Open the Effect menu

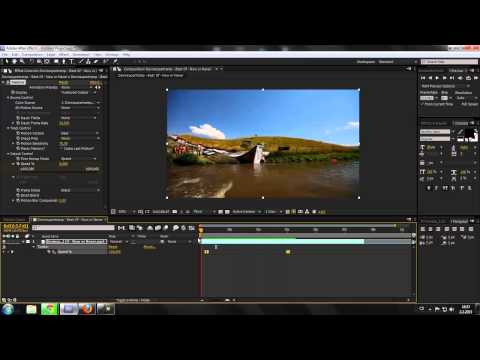(64, 54)
